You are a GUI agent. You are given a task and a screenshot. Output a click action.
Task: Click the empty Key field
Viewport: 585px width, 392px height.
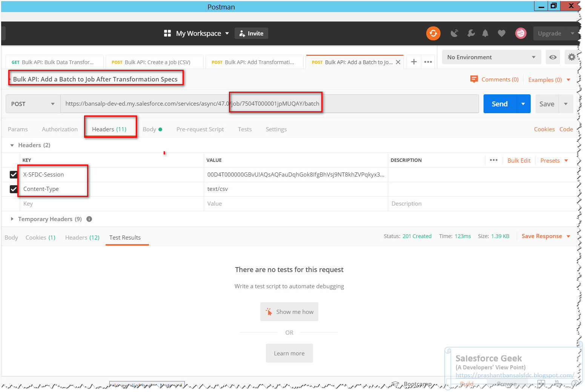pos(112,204)
